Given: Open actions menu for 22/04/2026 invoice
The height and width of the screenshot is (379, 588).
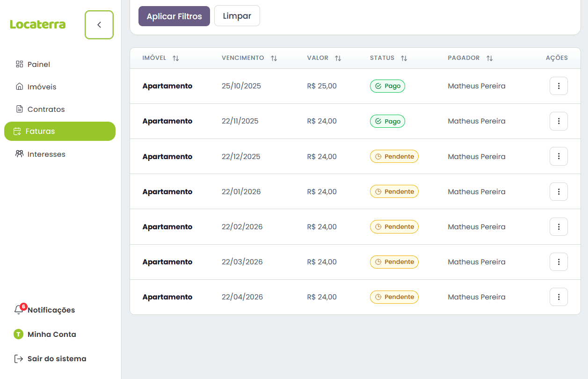Looking at the screenshot, I should click(559, 297).
